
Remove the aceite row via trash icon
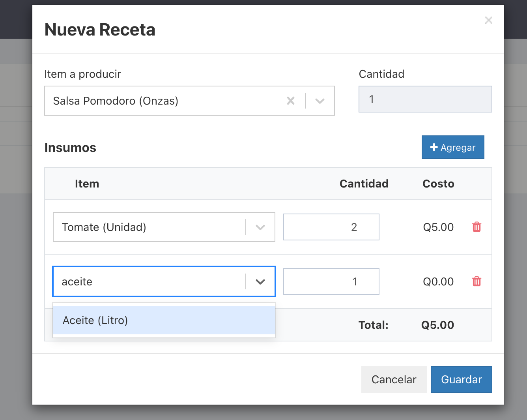477,281
